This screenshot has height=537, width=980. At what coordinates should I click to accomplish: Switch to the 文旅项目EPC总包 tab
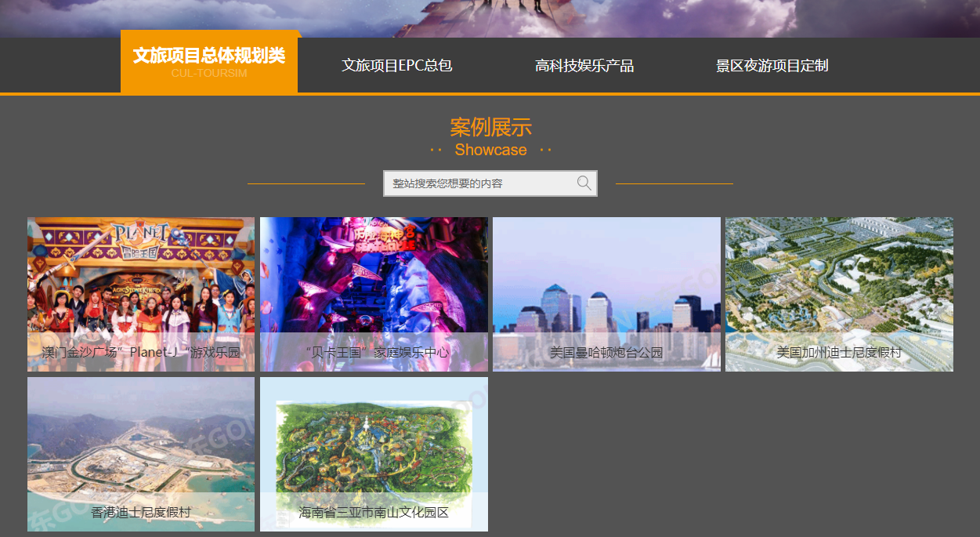pos(397,66)
